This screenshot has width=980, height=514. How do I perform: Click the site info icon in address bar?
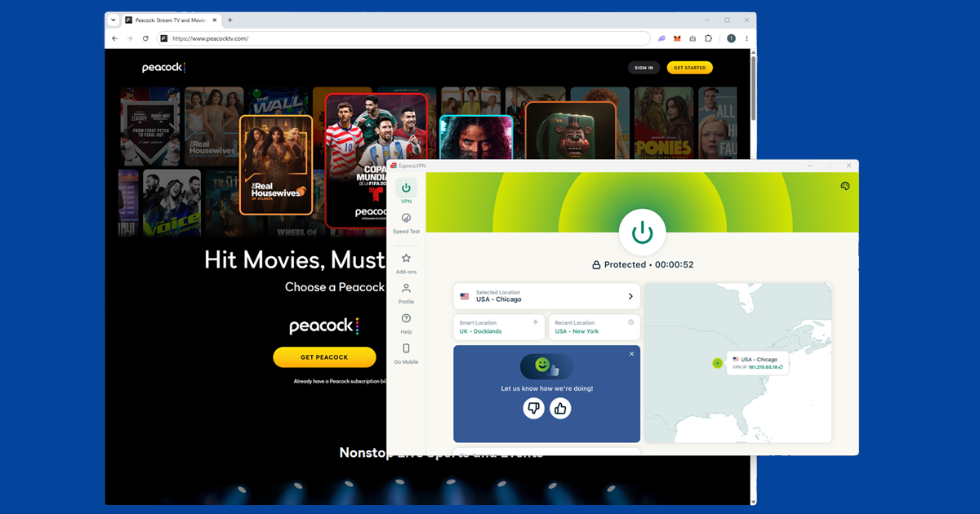pos(164,38)
